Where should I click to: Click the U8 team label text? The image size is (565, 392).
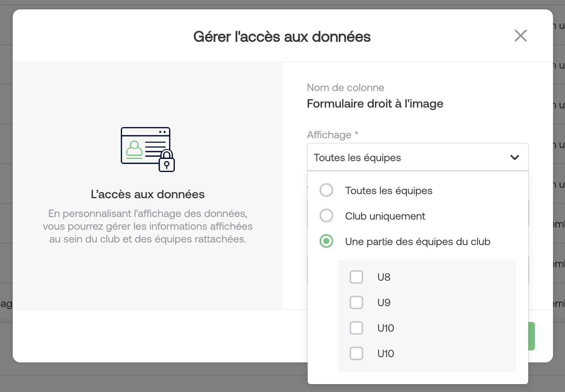point(384,277)
